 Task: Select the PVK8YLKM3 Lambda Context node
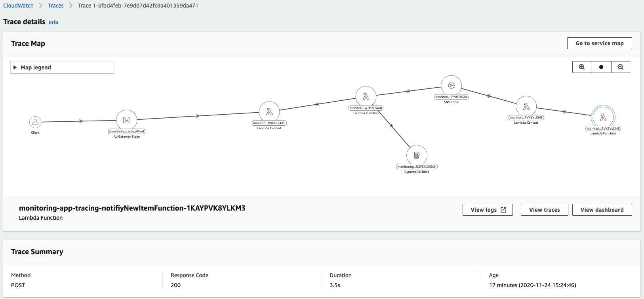click(526, 106)
